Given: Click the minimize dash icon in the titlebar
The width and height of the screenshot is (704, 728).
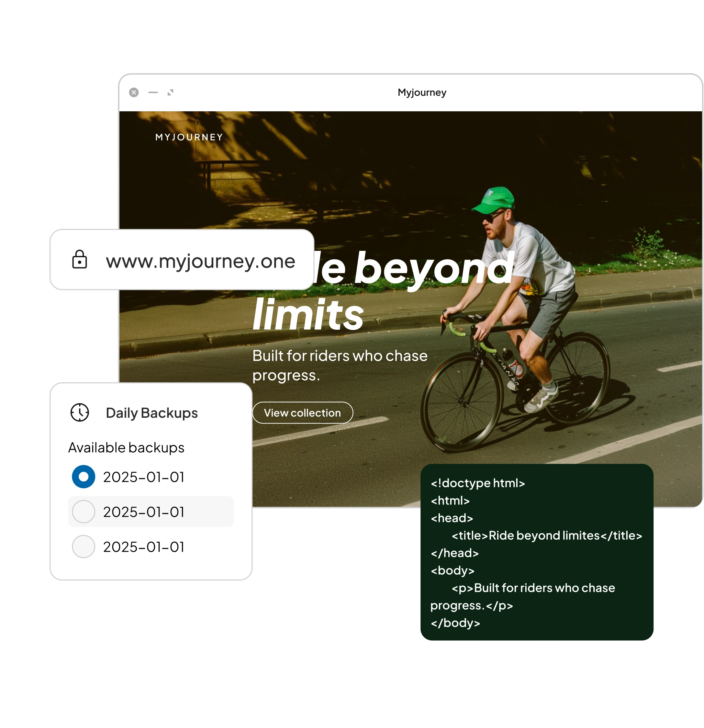Looking at the screenshot, I should pyautogui.click(x=153, y=93).
